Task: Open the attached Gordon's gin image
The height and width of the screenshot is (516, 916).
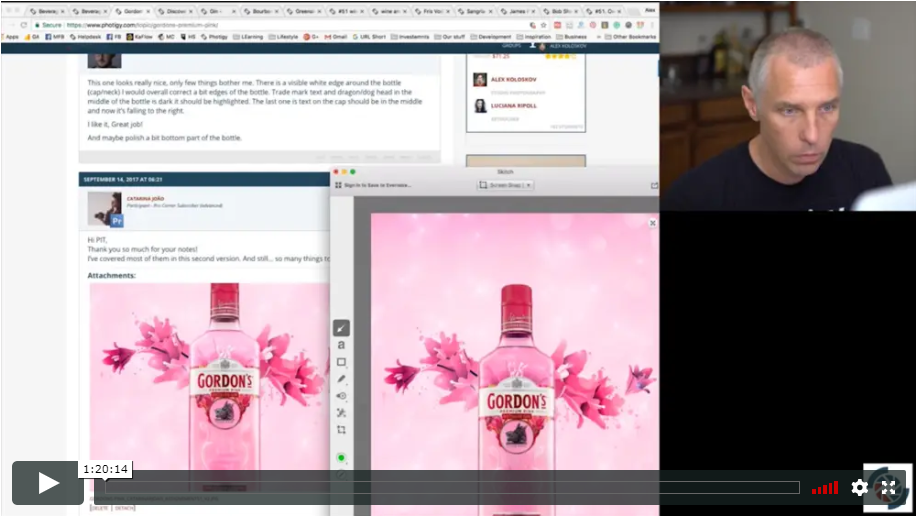Action: 209,389
